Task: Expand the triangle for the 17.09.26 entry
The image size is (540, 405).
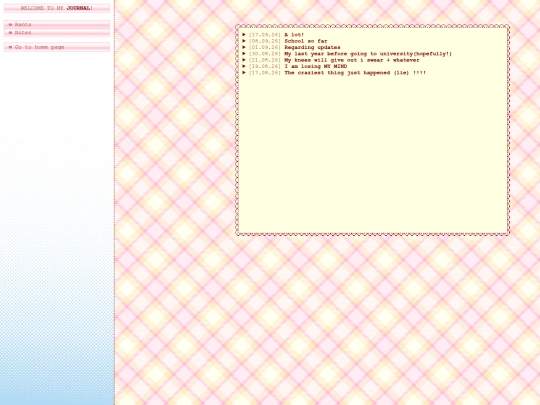Action: click(244, 35)
